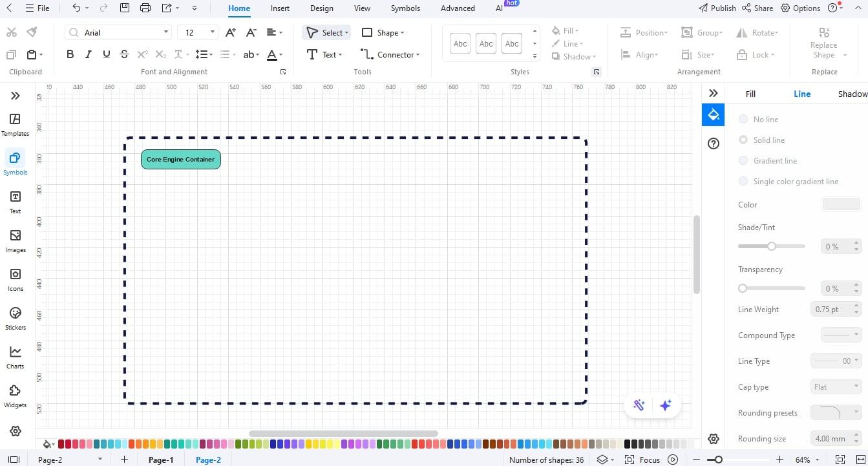This screenshot has height=466, width=868.
Task: Start presentation with the play icon
Action: [673, 460]
